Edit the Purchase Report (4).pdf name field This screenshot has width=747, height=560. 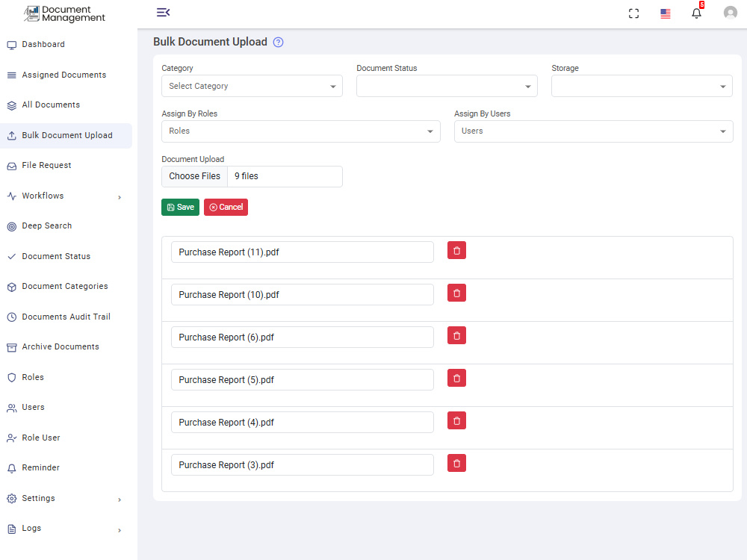302,422
